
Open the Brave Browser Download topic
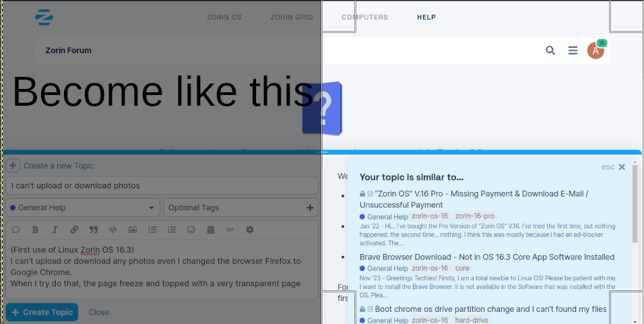[x=487, y=257]
